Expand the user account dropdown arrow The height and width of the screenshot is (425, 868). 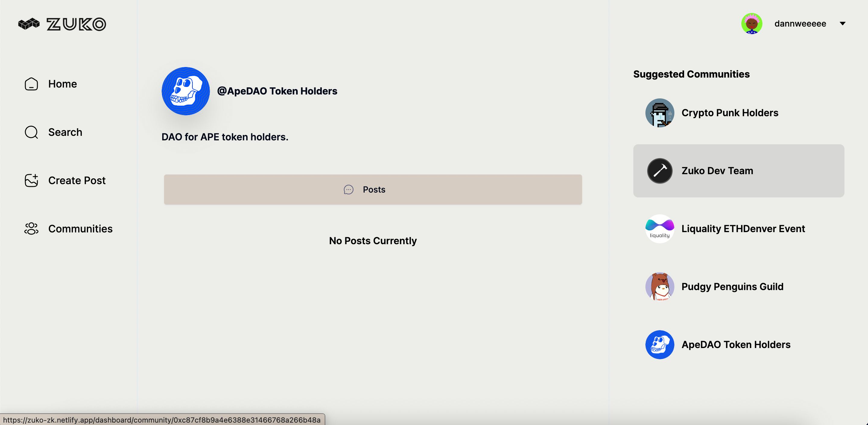[842, 24]
